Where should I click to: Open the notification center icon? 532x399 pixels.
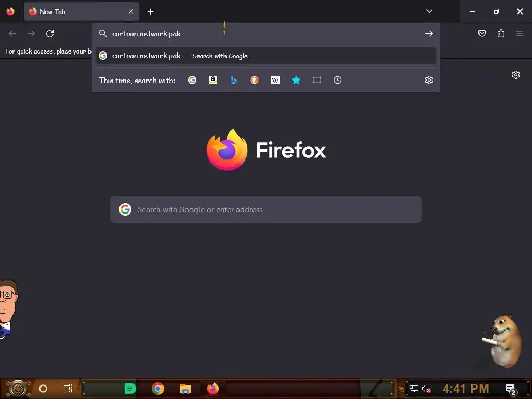point(511,389)
